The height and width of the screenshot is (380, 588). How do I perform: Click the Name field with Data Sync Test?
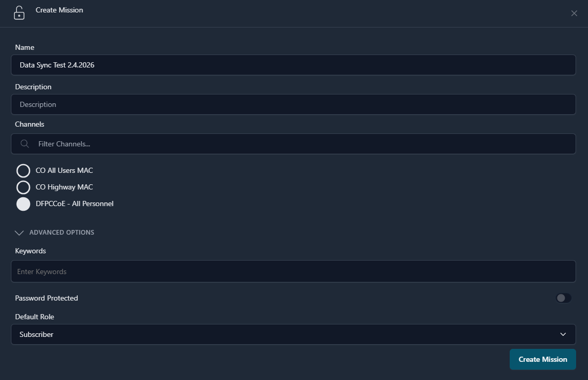[x=293, y=65]
